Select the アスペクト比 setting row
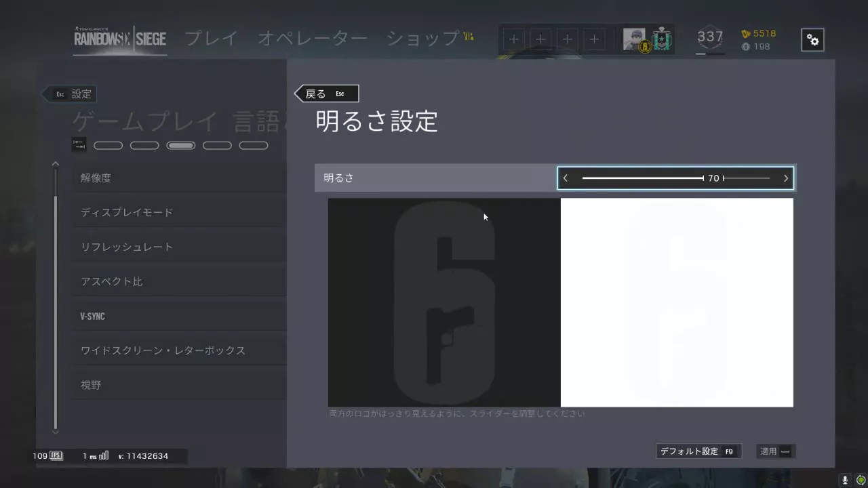Image resolution: width=868 pixels, height=488 pixels. 180,281
